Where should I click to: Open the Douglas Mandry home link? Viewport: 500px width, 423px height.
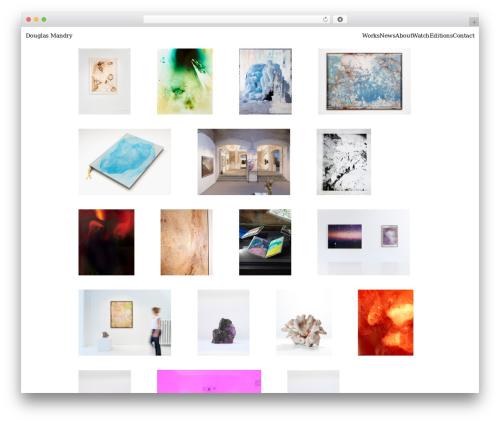(x=49, y=36)
